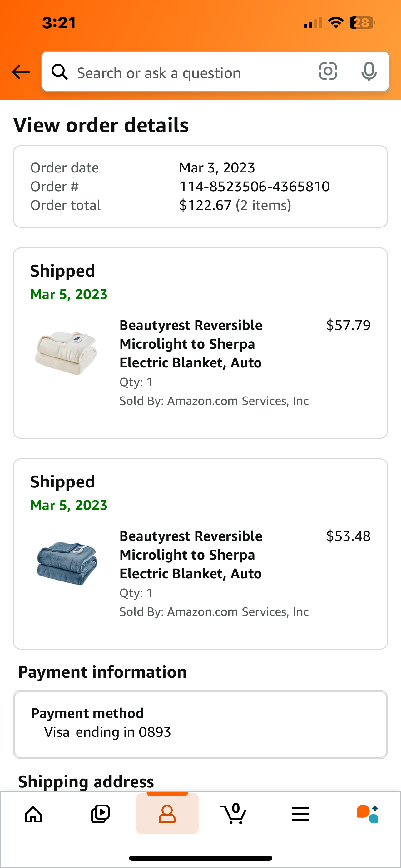Tap the microphone voice search icon
The height and width of the screenshot is (868, 401).
(369, 72)
